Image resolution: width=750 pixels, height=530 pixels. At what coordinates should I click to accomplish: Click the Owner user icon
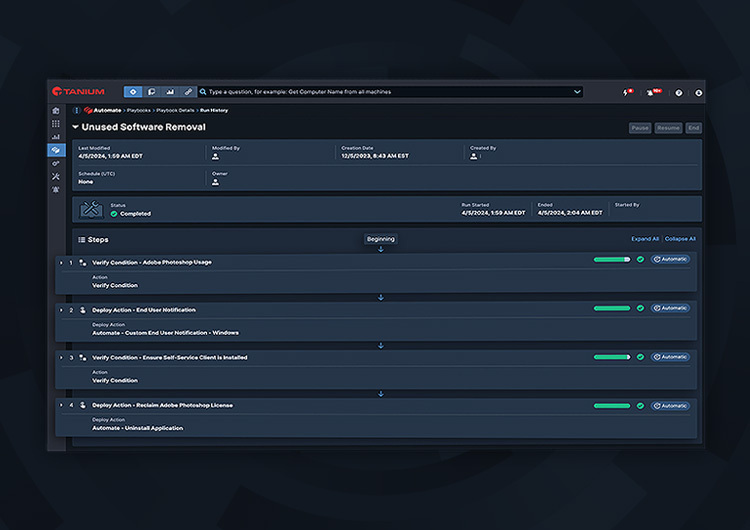tap(215, 182)
